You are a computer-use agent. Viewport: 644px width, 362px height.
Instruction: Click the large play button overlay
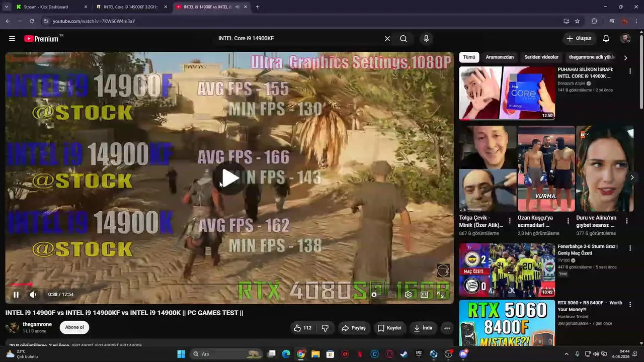click(x=230, y=178)
